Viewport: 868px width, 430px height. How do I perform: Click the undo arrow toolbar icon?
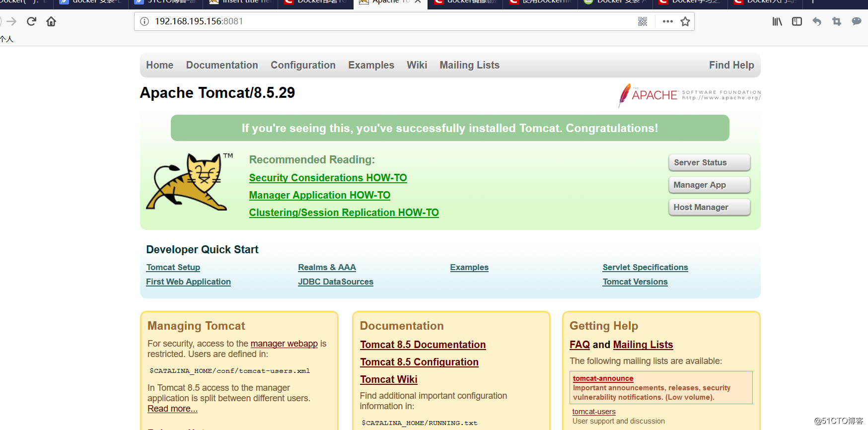(817, 21)
